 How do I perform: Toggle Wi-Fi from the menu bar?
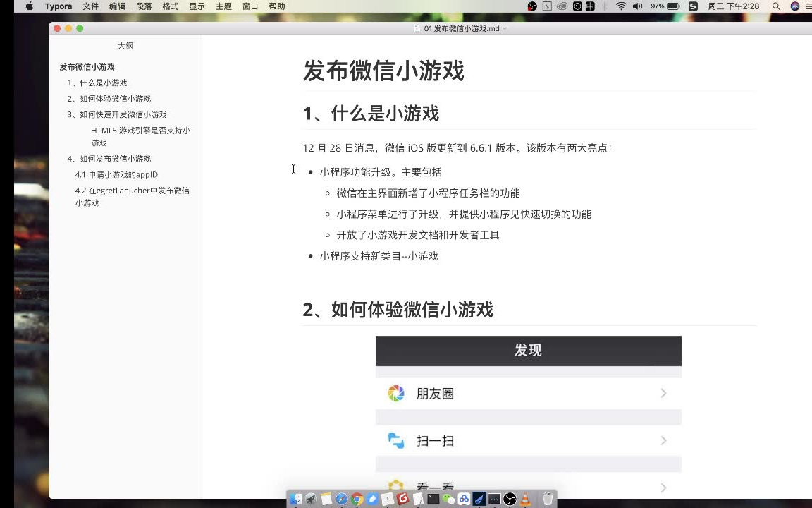pos(622,6)
